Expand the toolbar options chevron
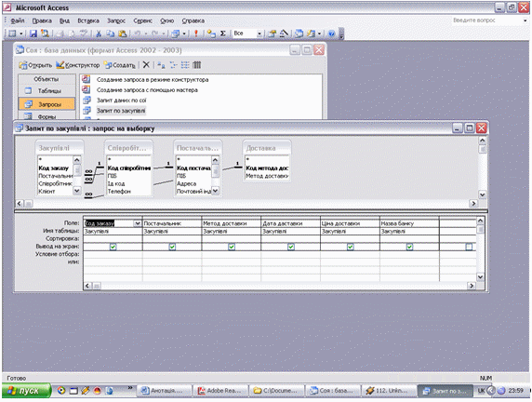 (x=341, y=33)
